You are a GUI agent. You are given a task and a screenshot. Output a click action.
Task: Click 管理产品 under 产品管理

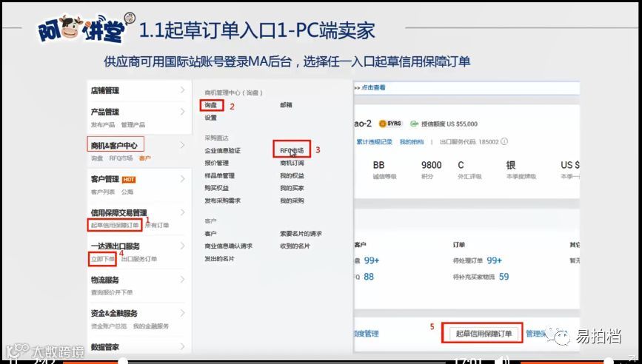coord(133,125)
